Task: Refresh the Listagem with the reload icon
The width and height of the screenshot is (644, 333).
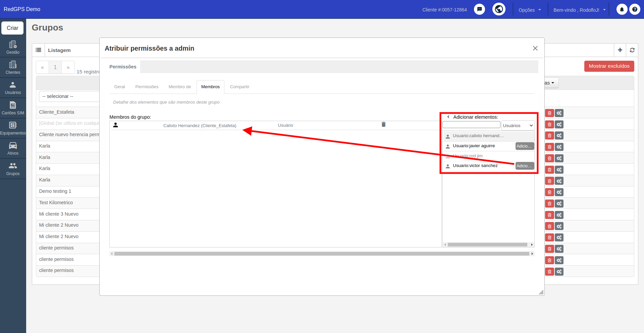Action: click(632, 50)
